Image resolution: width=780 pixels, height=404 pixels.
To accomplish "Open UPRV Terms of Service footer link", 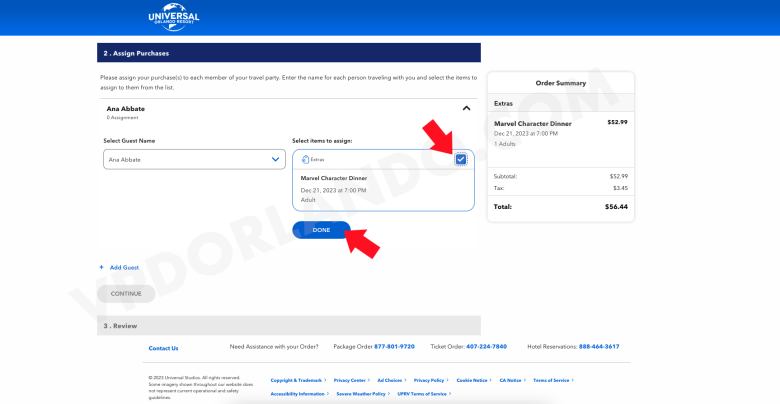I will coord(424,394).
